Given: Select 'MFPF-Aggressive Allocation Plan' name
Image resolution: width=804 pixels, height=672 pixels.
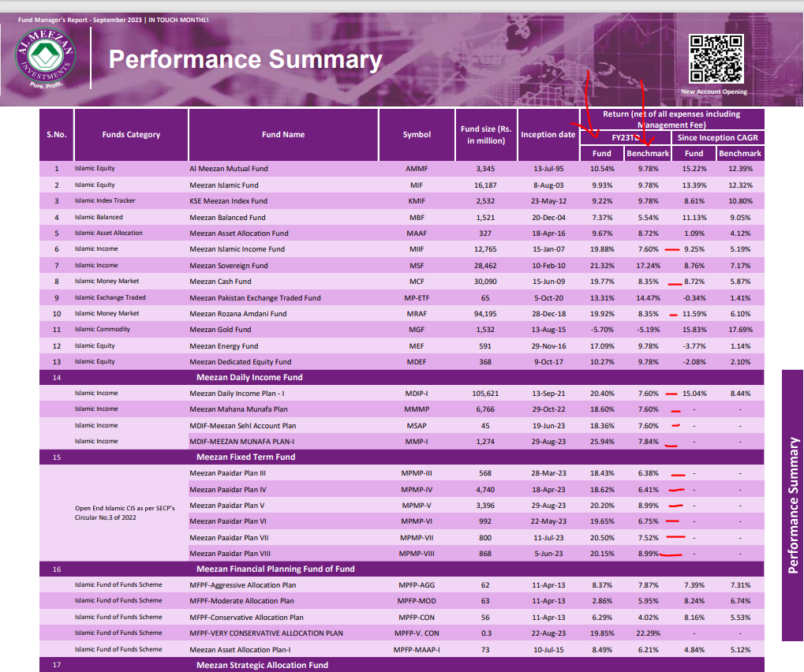Looking at the screenshot, I should tap(242, 585).
